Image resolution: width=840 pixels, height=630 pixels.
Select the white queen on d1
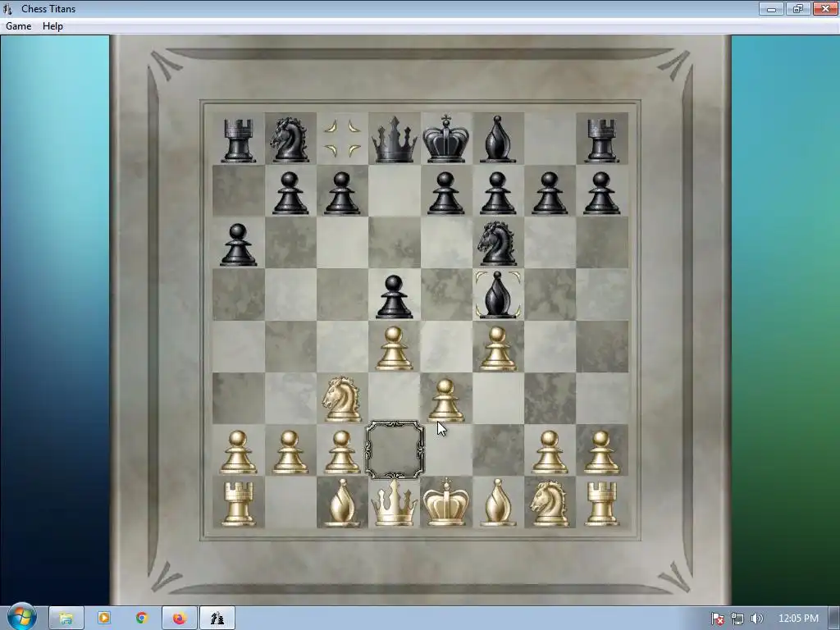click(x=395, y=503)
